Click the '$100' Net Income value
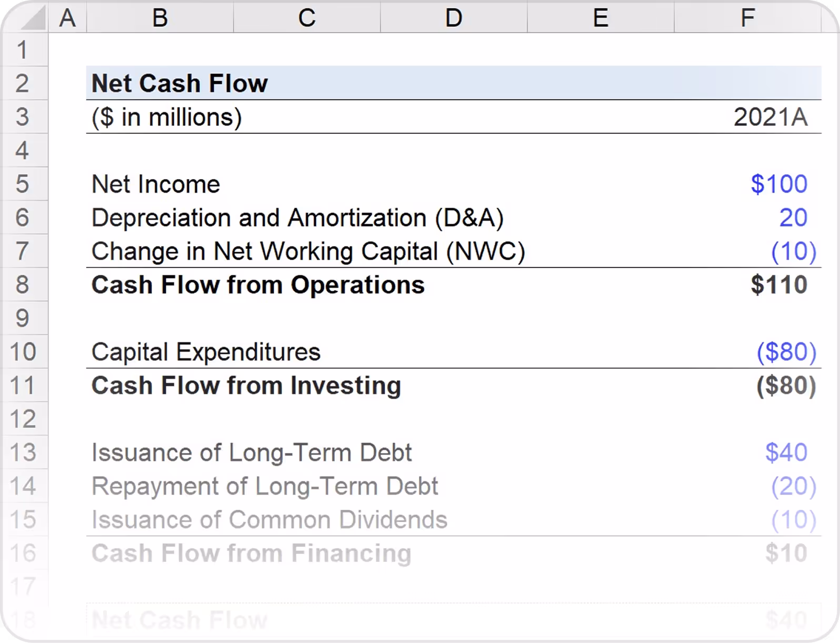The height and width of the screenshot is (643, 840). point(779,184)
